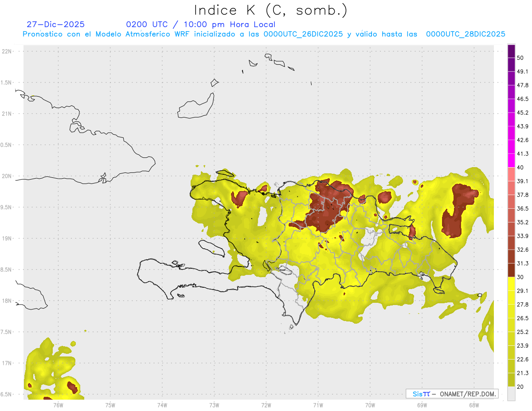Click the "45.2" color scale value

click(523, 113)
